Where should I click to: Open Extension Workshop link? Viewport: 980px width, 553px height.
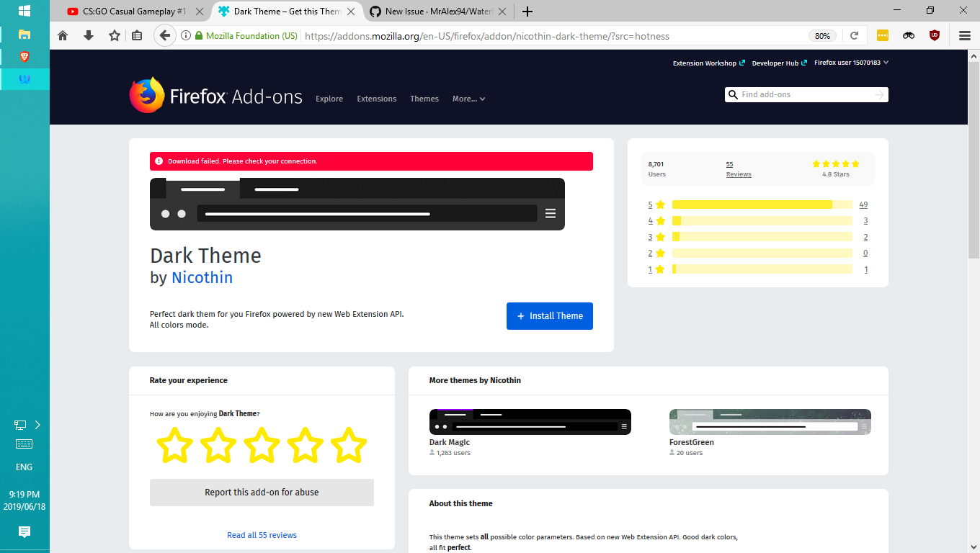pos(709,63)
